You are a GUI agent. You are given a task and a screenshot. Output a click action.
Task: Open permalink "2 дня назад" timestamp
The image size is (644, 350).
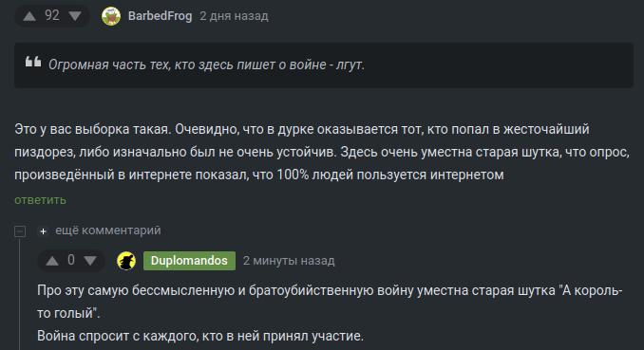pos(234,16)
